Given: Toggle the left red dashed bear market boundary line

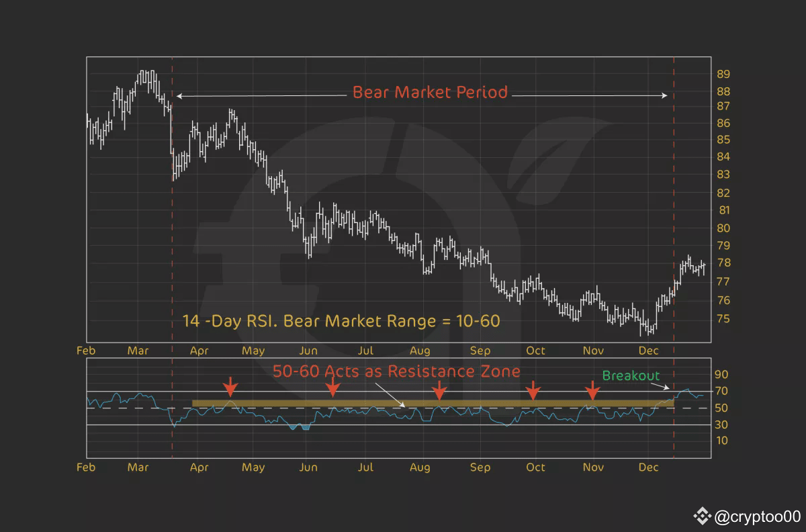Looking at the screenshot, I should [173, 202].
